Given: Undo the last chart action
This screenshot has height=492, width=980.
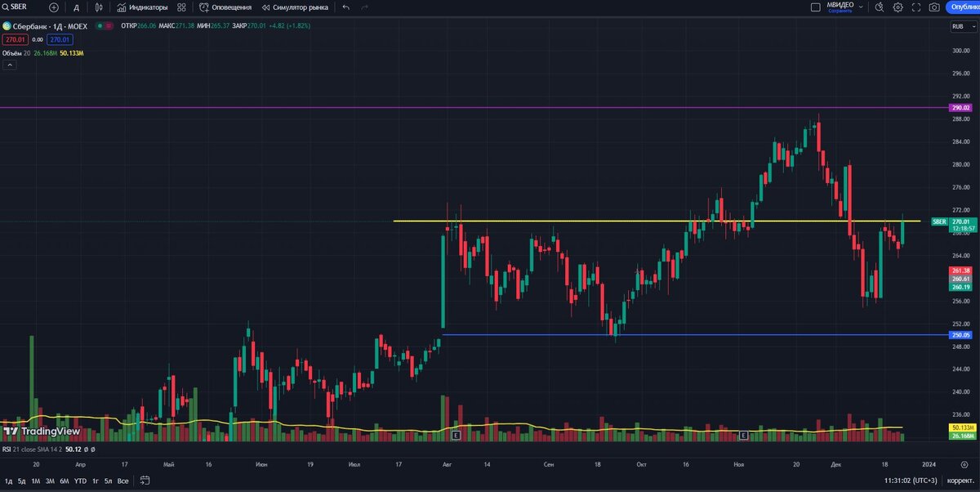Looking at the screenshot, I should [346, 7].
